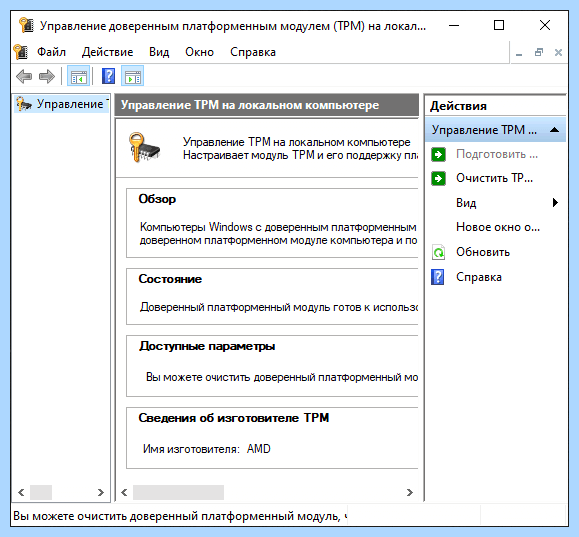Open the Окно menu
The width and height of the screenshot is (579, 537).
(199, 52)
